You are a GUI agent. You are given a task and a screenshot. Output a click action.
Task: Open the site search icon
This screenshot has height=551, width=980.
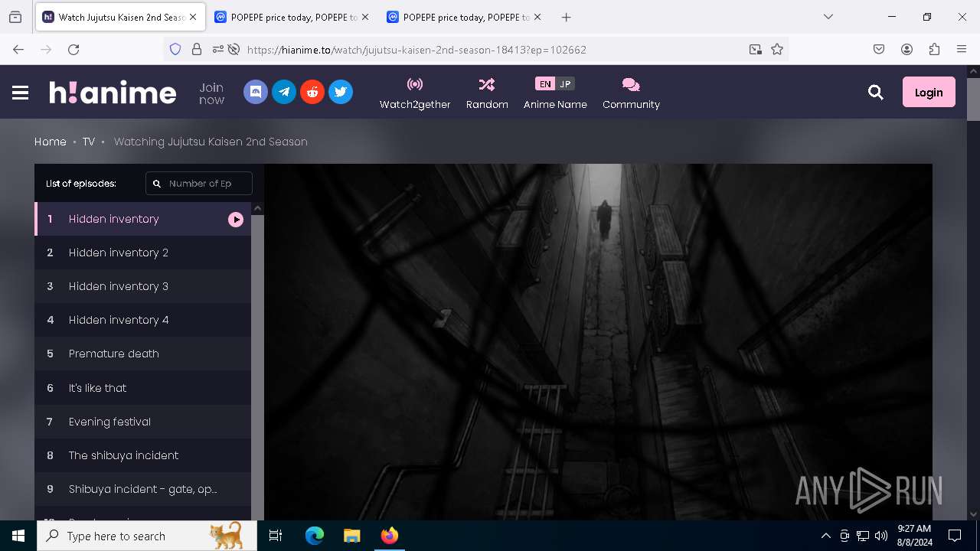pyautogui.click(x=876, y=93)
